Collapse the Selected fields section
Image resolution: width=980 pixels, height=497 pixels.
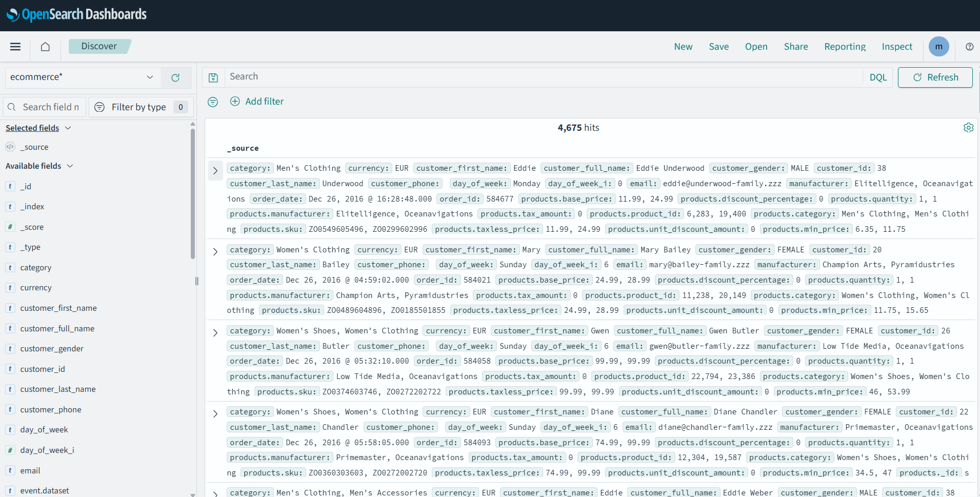[x=68, y=128]
